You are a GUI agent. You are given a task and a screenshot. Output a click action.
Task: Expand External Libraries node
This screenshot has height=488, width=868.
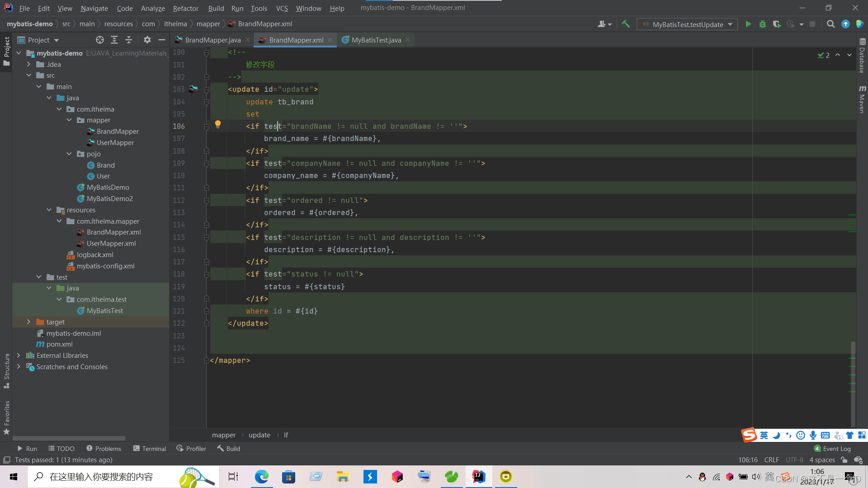[x=19, y=356]
